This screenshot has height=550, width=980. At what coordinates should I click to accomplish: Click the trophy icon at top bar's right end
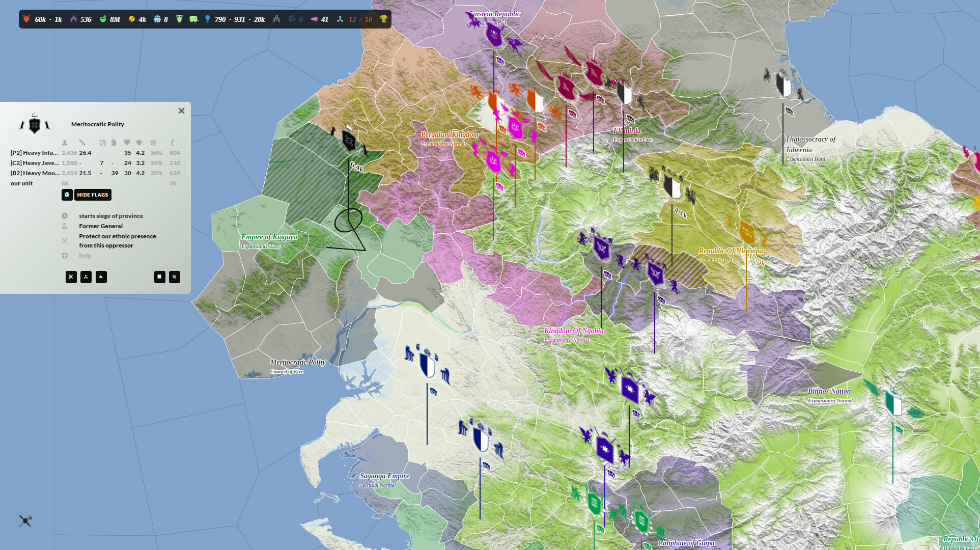pos(383,19)
